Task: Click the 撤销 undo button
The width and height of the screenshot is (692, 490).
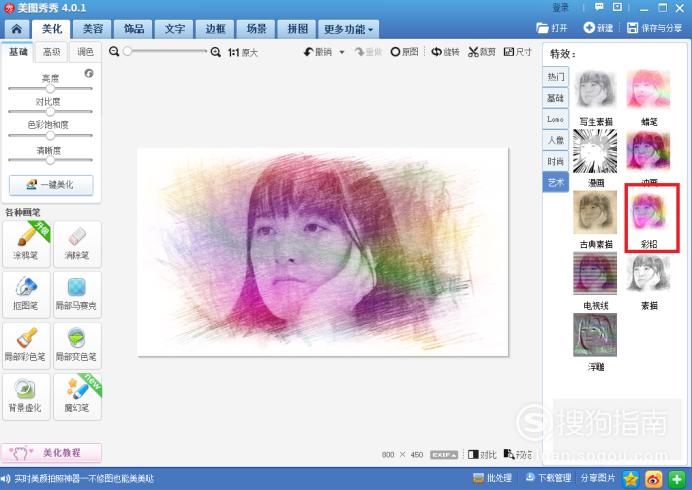Action: 318,52
